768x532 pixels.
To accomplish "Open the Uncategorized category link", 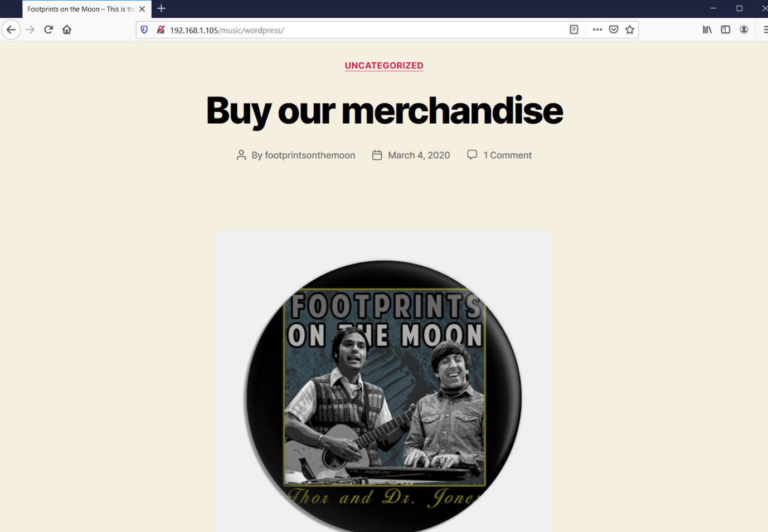I will pyautogui.click(x=384, y=66).
